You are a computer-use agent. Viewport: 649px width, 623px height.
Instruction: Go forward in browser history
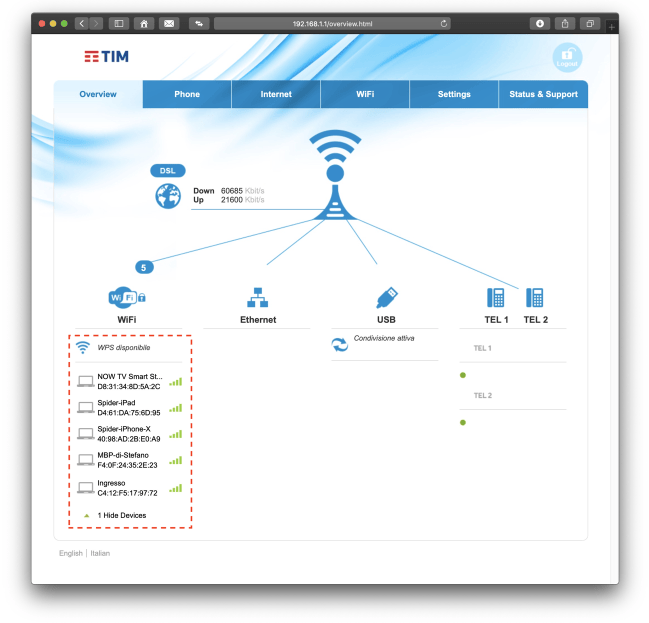(96, 24)
